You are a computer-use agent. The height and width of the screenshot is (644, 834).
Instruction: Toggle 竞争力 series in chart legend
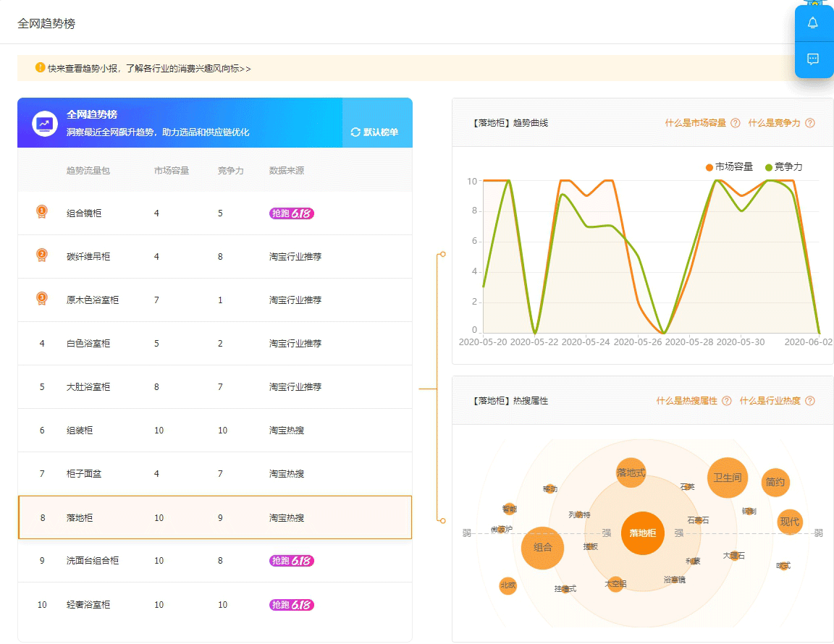(783, 167)
